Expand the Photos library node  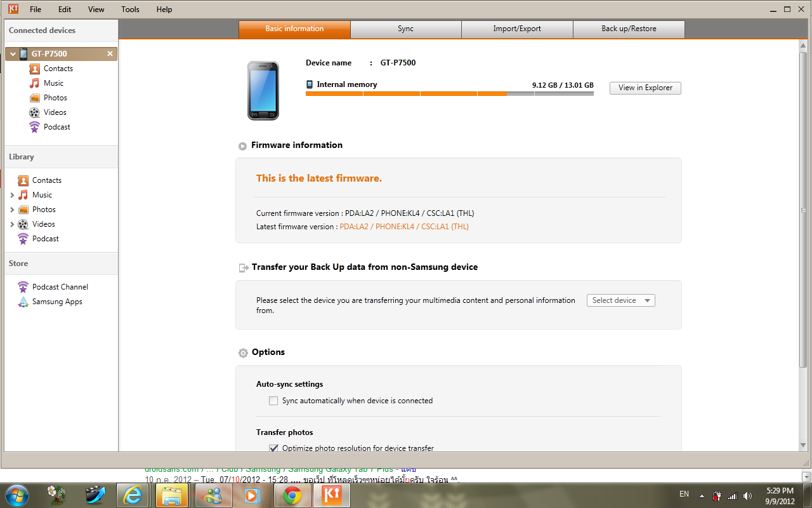(x=12, y=210)
